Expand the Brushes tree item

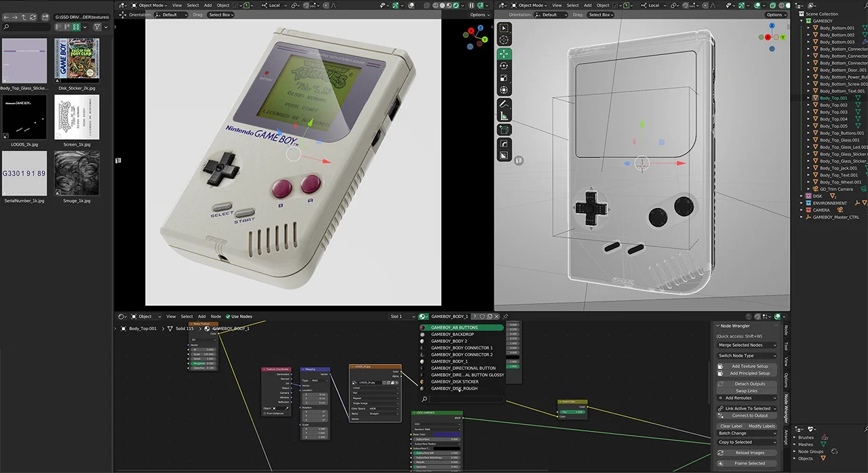click(x=795, y=438)
